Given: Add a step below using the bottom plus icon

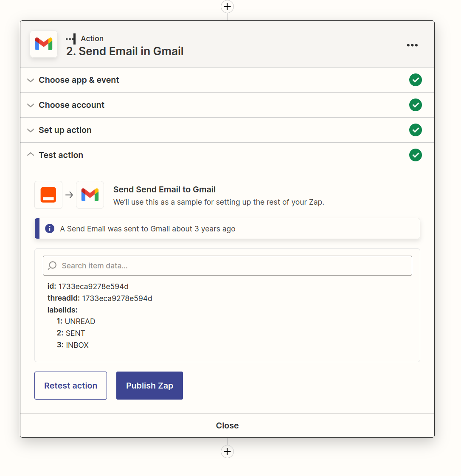Looking at the screenshot, I should (228, 451).
